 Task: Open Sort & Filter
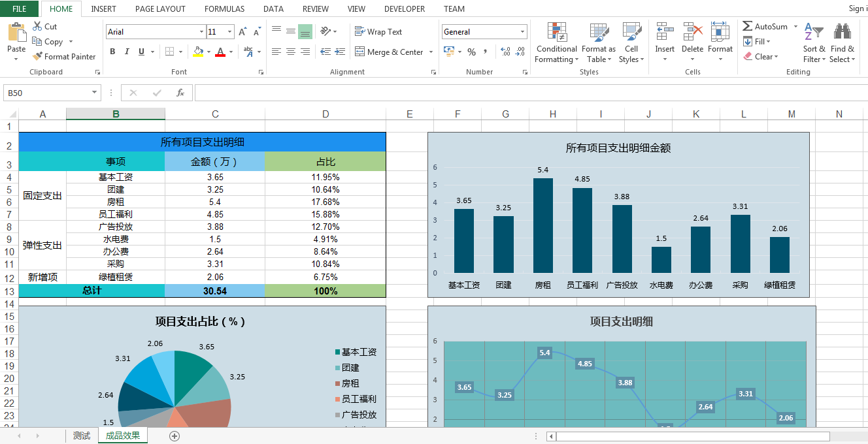point(814,43)
